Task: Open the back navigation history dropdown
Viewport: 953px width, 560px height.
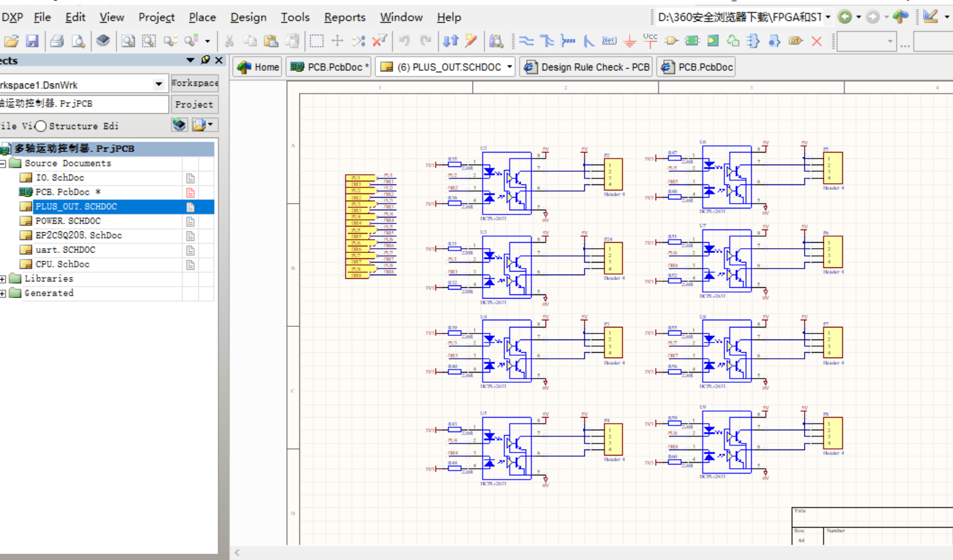Action: pyautogui.click(x=859, y=17)
